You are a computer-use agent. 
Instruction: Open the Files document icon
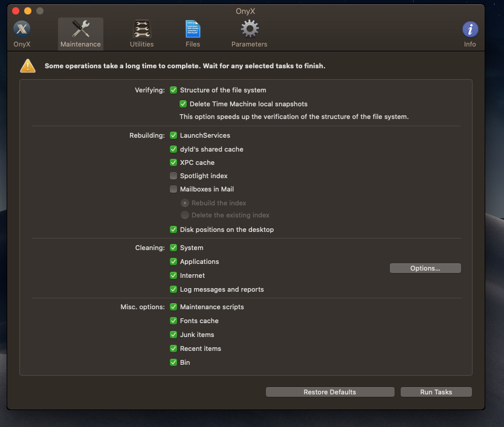(x=193, y=29)
